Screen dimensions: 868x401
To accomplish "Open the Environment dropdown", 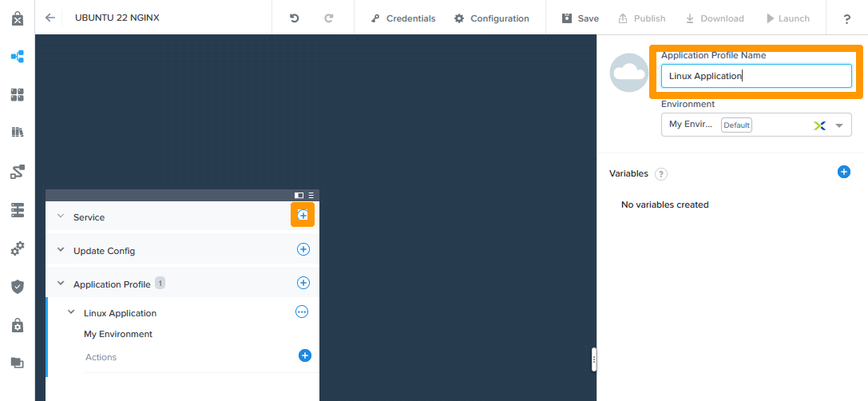I will coord(838,125).
